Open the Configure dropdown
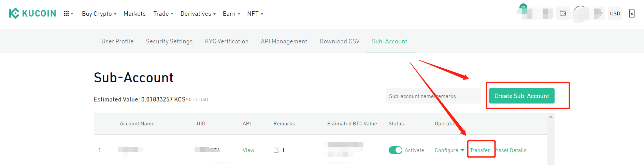 (x=449, y=150)
